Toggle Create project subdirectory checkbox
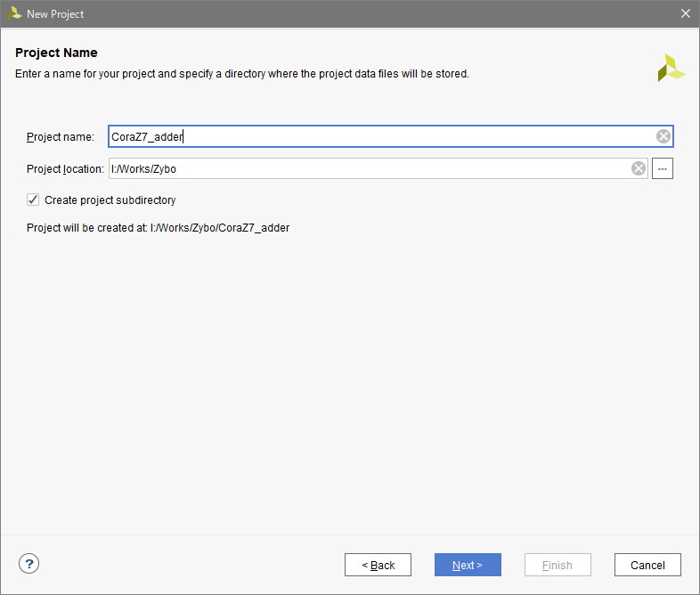This screenshot has height=595, width=700. coord(33,200)
